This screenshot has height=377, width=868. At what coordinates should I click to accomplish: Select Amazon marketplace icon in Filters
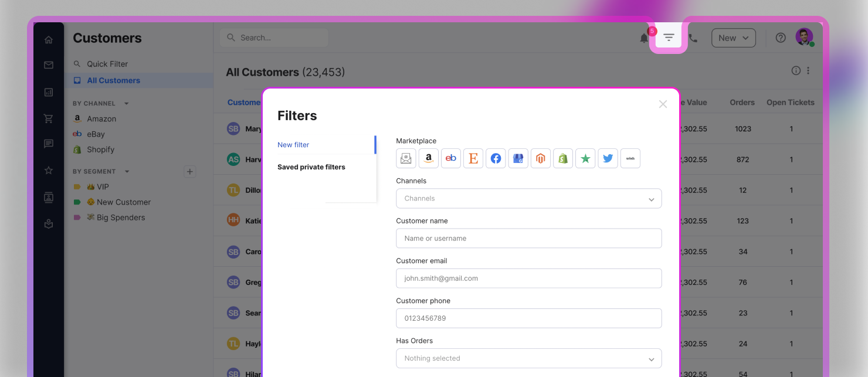(429, 158)
